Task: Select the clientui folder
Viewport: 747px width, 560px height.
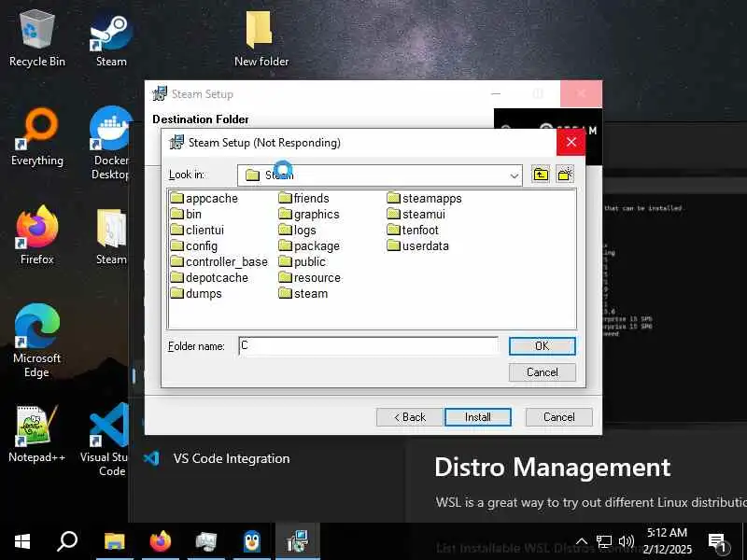Action: (x=197, y=230)
